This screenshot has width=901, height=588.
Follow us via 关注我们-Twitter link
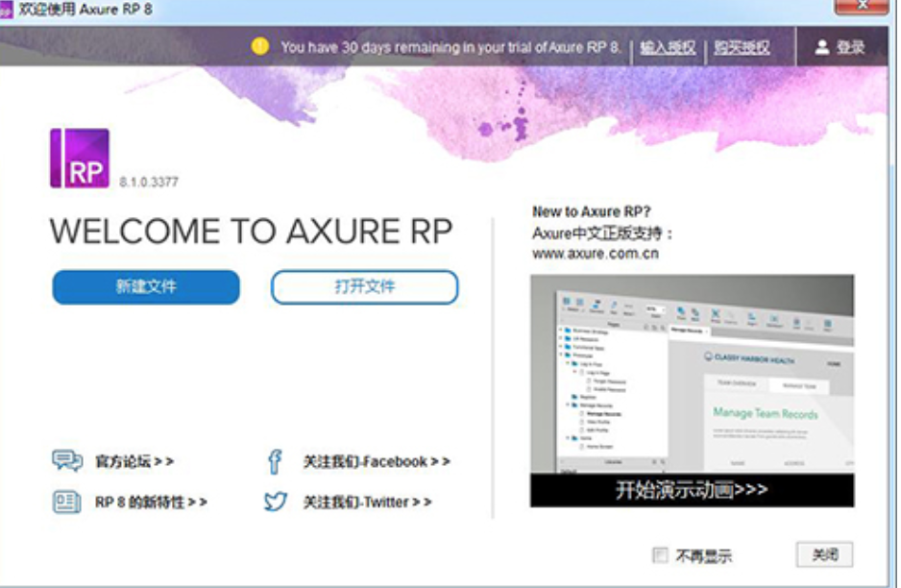367,502
